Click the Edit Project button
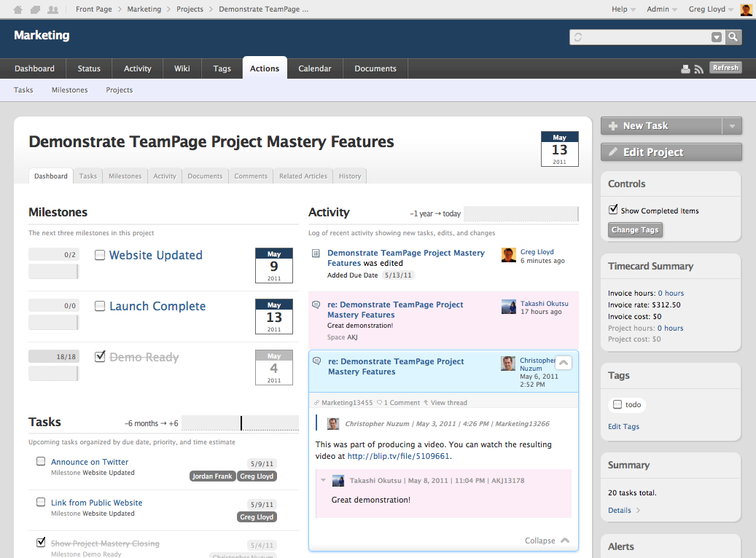The height and width of the screenshot is (558, 756). [671, 152]
